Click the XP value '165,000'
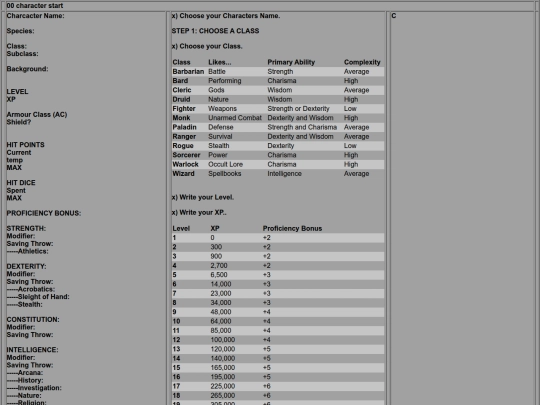This screenshot has height=405, width=540. tap(223, 368)
